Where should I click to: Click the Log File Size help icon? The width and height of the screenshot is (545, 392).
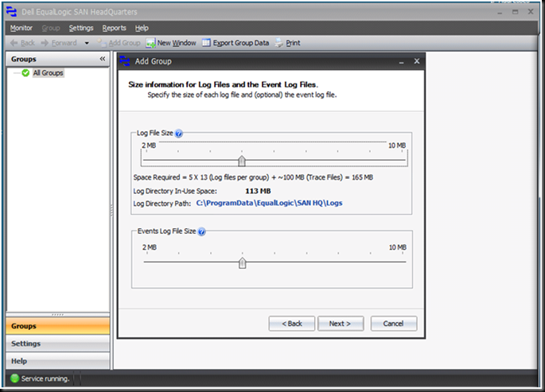coord(179,134)
